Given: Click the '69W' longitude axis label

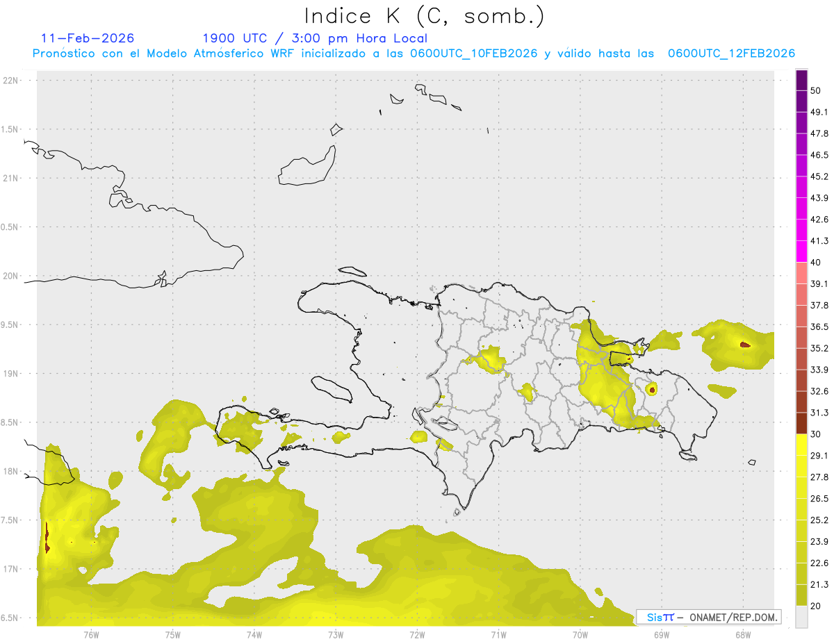Looking at the screenshot, I should tap(662, 635).
